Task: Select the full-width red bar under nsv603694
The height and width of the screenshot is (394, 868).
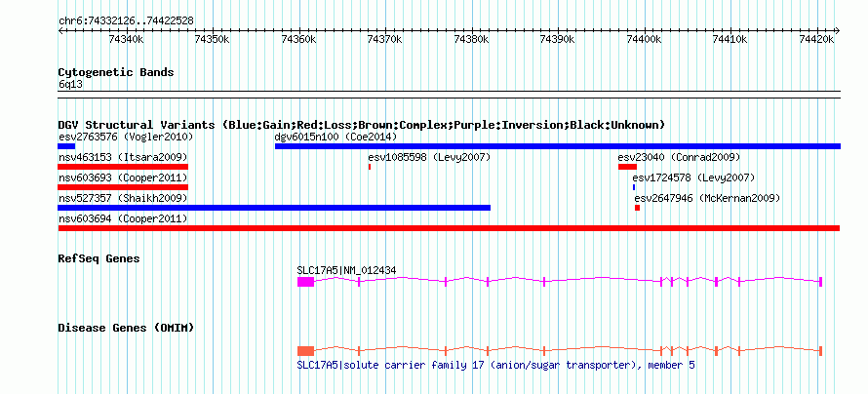Action: click(449, 228)
